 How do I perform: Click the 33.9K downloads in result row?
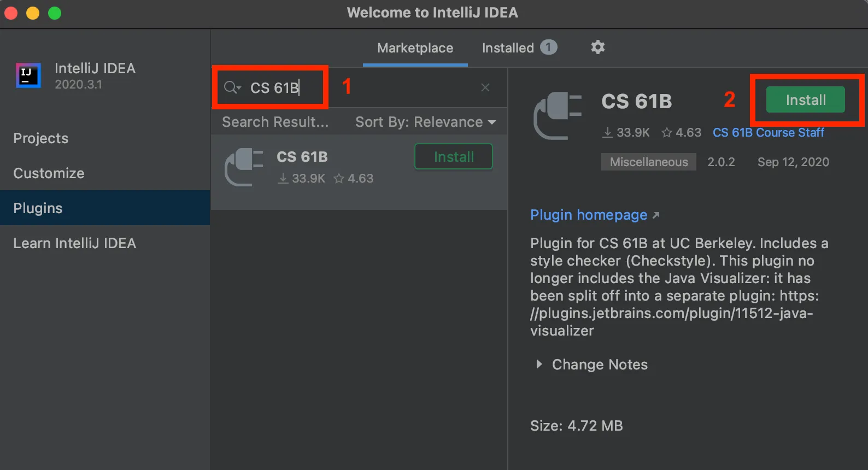coord(302,179)
